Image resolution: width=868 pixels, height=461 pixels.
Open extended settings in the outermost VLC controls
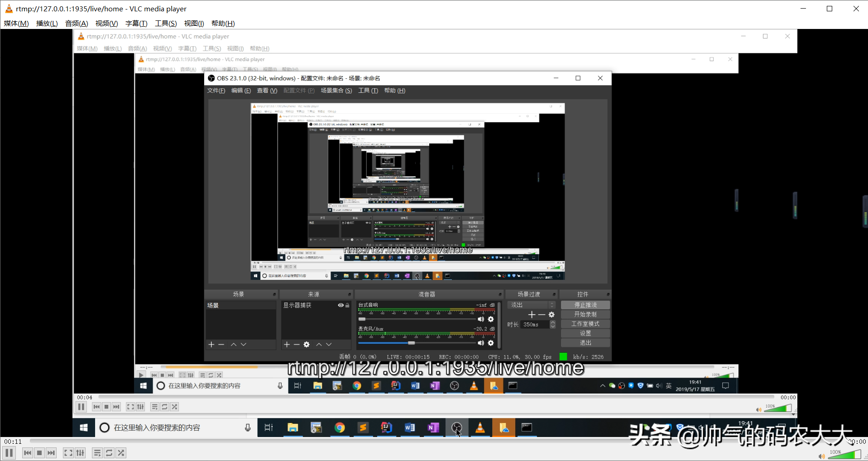pyautogui.click(x=80, y=453)
